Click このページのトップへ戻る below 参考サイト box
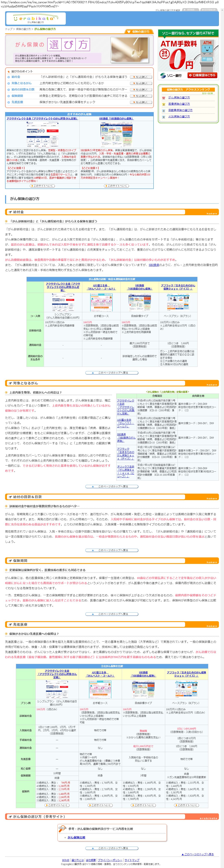Screen dimensions: 224x868 pyautogui.click(x=112, y=848)
